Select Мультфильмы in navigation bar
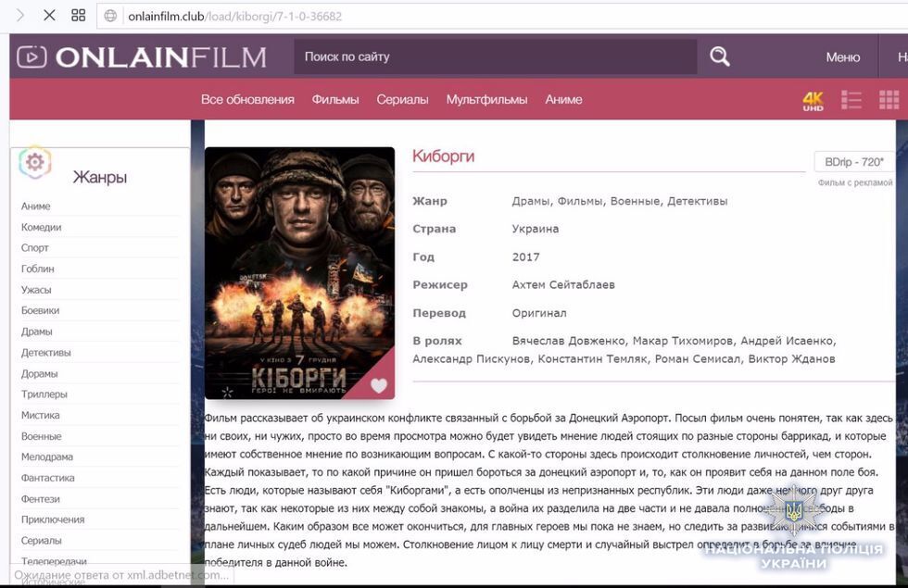908x588 pixels. point(486,100)
